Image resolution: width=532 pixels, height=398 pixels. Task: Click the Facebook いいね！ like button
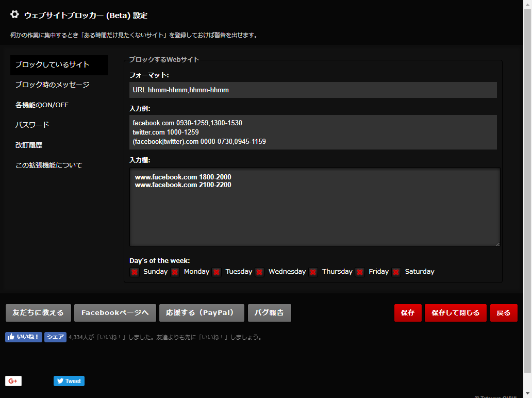[24, 337]
